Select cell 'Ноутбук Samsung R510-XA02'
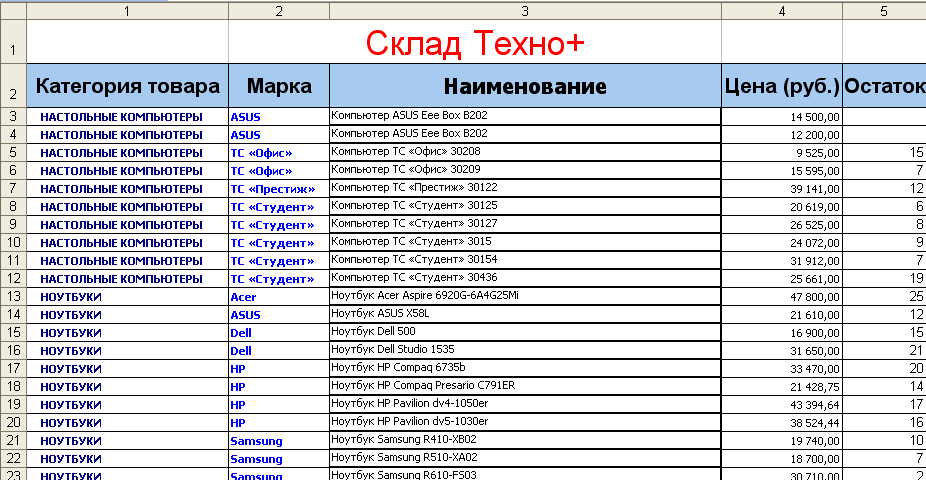Screen dimensions: 926x480 (x=525, y=459)
